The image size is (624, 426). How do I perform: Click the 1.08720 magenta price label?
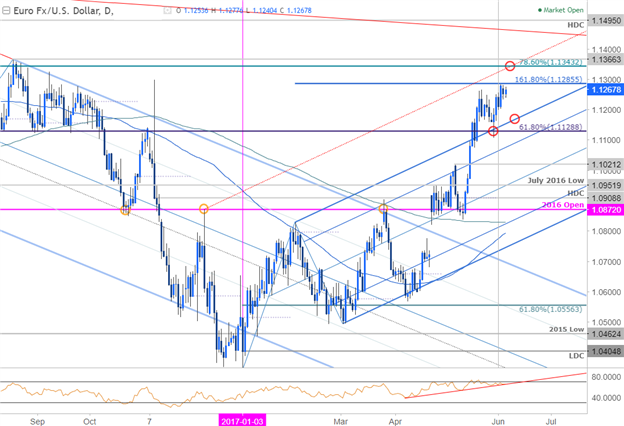click(x=606, y=209)
